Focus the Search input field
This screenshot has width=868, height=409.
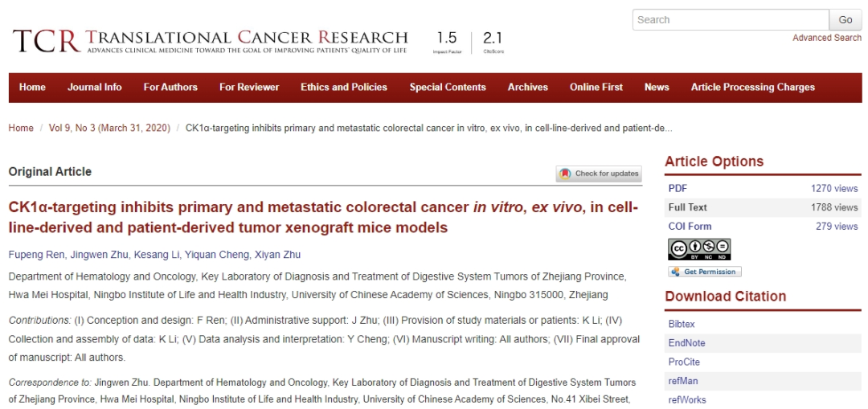coord(731,20)
